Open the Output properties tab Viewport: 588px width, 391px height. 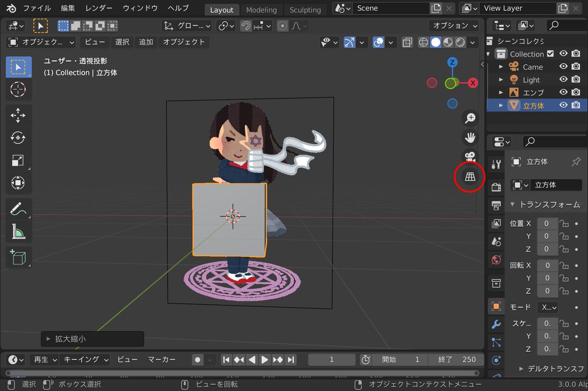coord(496,205)
